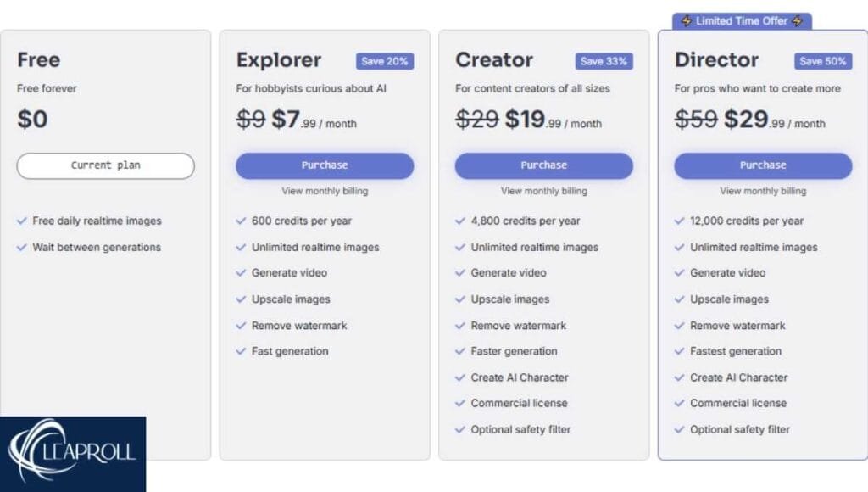Click the "Save 20%" badge on Explorer
Image resolution: width=868 pixels, height=492 pixels.
pyautogui.click(x=384, y=61)
